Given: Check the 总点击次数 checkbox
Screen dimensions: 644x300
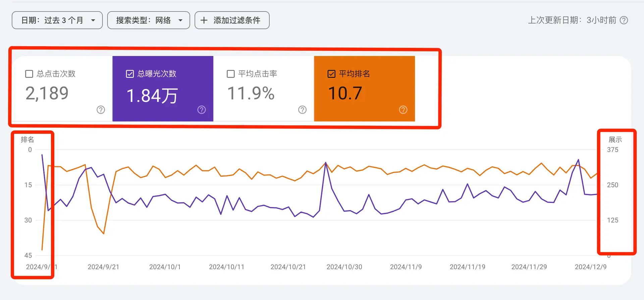Looking at the screenshot, I should pyautogui.click(x=29, y=74).
